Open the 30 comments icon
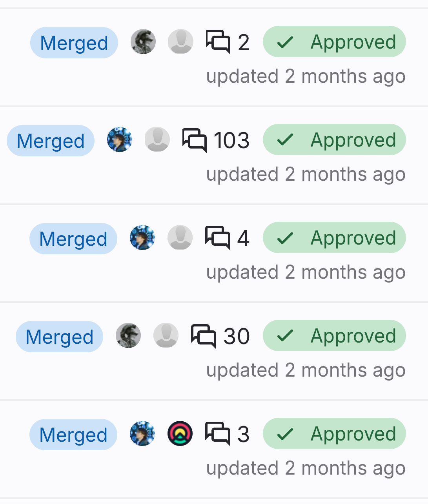 pos(203,335)
